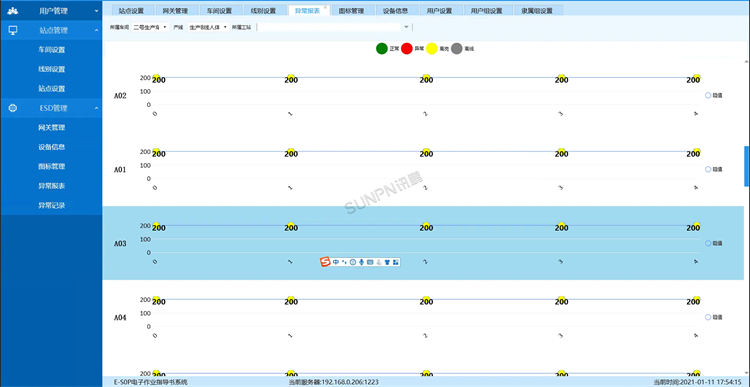The width and height of the screenshot is (750, 387).
Task: Toggle the legend circle for row A02
Action: point(708,95)
